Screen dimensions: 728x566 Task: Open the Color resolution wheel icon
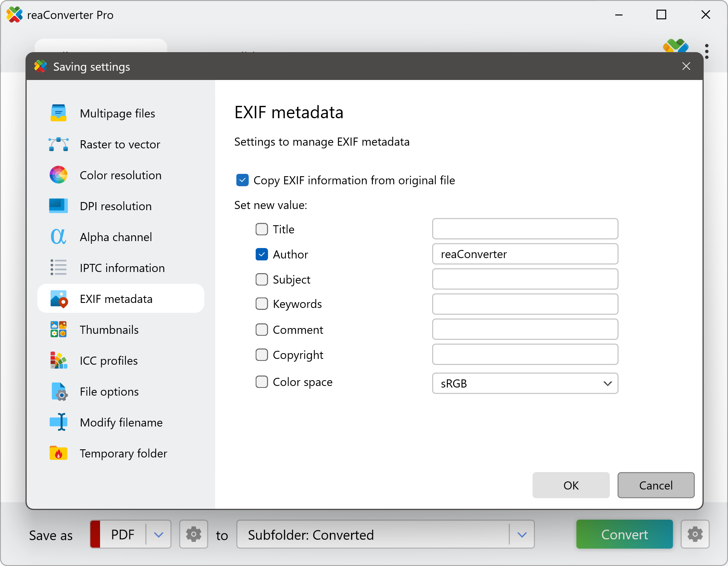(x=58, y=175)
